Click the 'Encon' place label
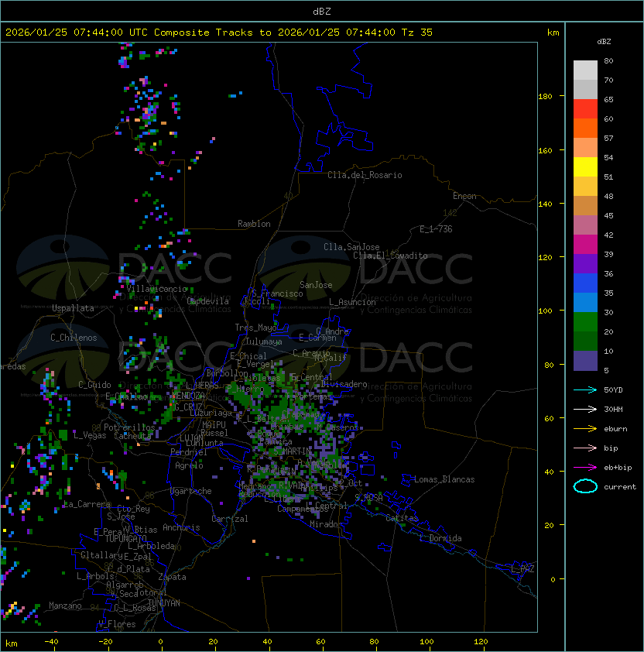This screenshot has width=644, height=652. pos(464,196)
